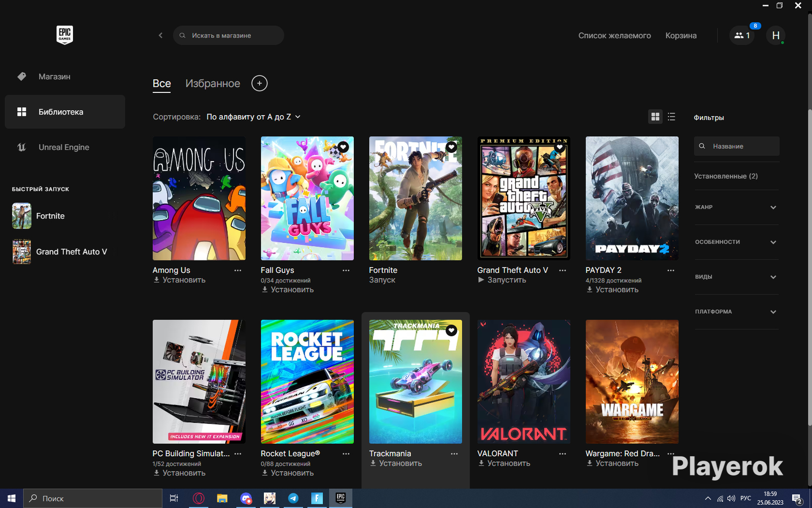Click the Windows taskbar search box
Viewport: 812px width, 508px height.
click(x=93, y=498)
